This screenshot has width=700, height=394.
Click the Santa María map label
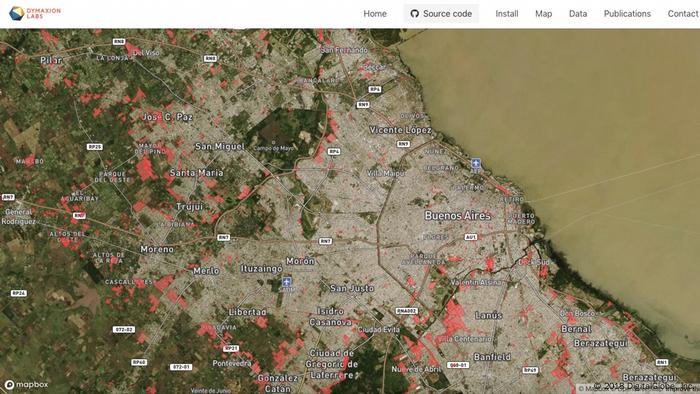(196, 173)
